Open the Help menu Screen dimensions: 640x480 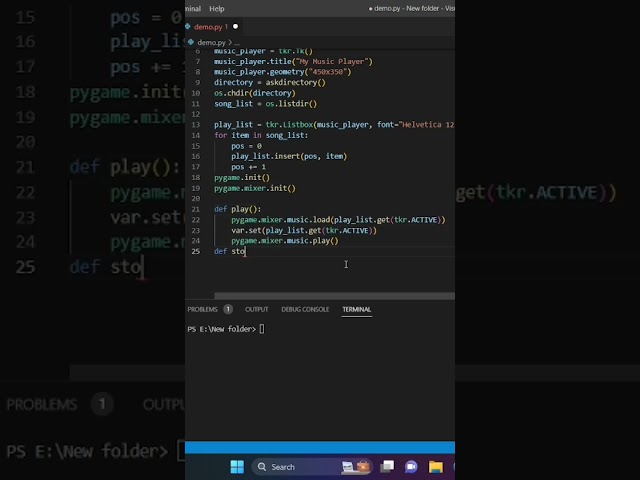tap(217, 9)
